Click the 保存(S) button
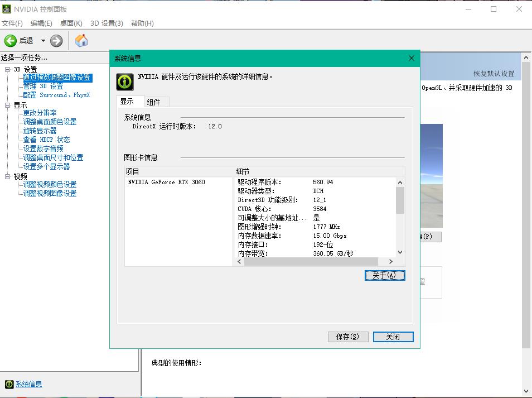The width and height of the screenshot is (532, 398). click(348, 337)
